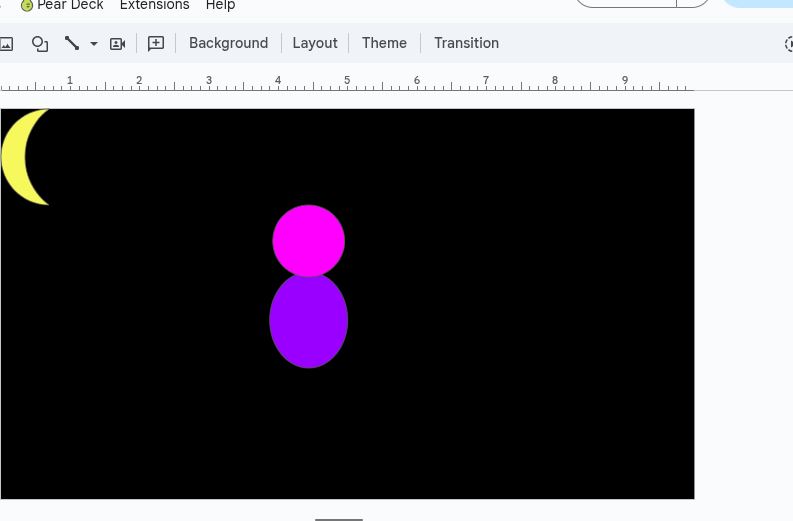Open the Pear Deck menu
Screen dimensions: 793x521
(x=70, y=5)
